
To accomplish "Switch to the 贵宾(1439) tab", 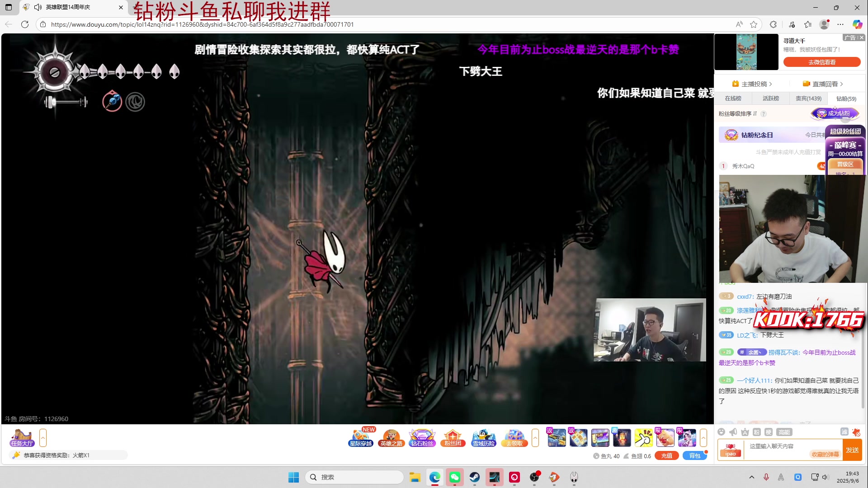I will coord(809,98).
